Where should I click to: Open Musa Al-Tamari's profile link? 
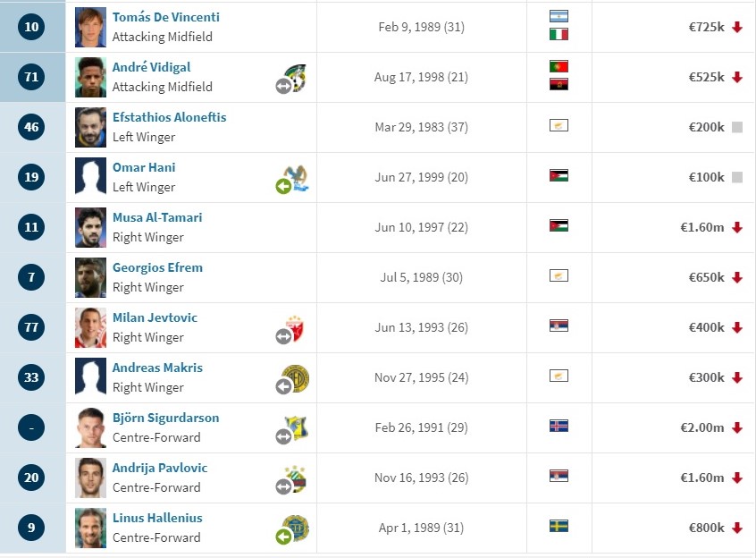157,217
